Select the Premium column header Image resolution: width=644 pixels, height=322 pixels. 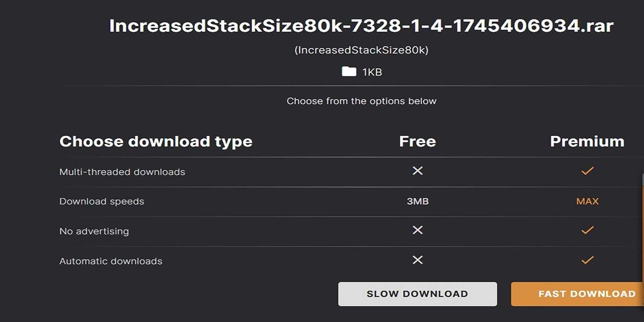click(586, 141)
